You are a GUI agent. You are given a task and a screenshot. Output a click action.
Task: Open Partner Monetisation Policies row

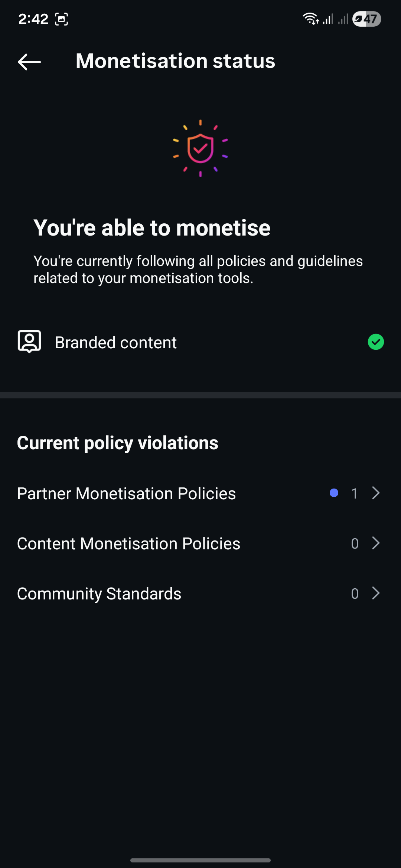coord(126,494)
